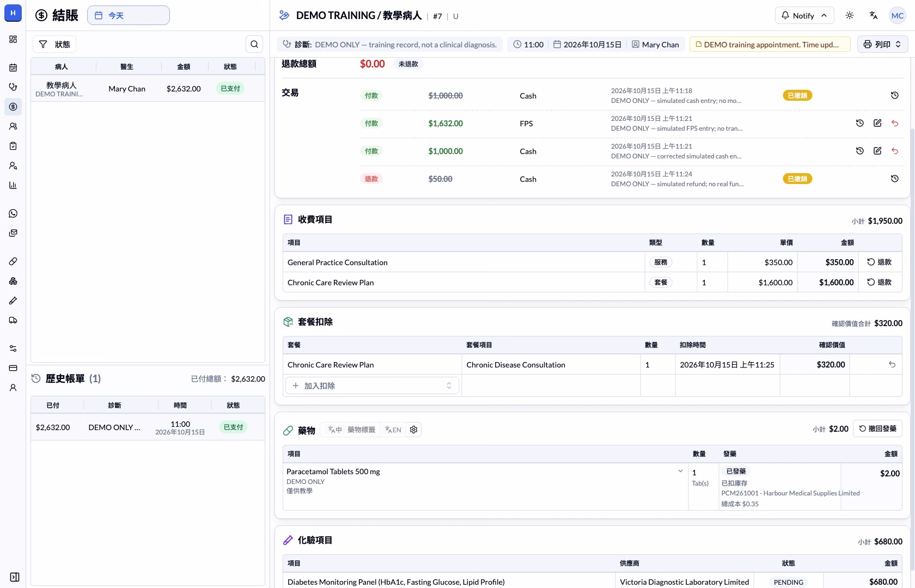The image size is (915, 588).
Task: Select the 教學病人 row in checkout list
Action: point(148,89)
